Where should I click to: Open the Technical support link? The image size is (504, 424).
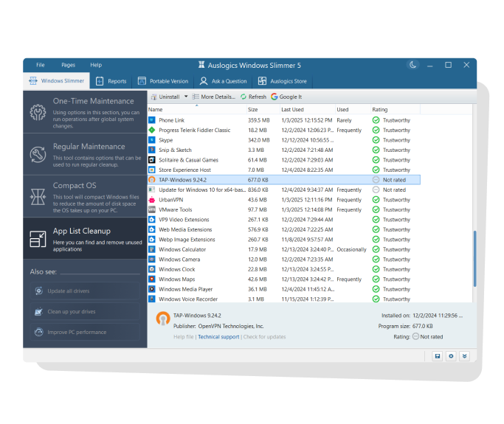pos(218,337)
